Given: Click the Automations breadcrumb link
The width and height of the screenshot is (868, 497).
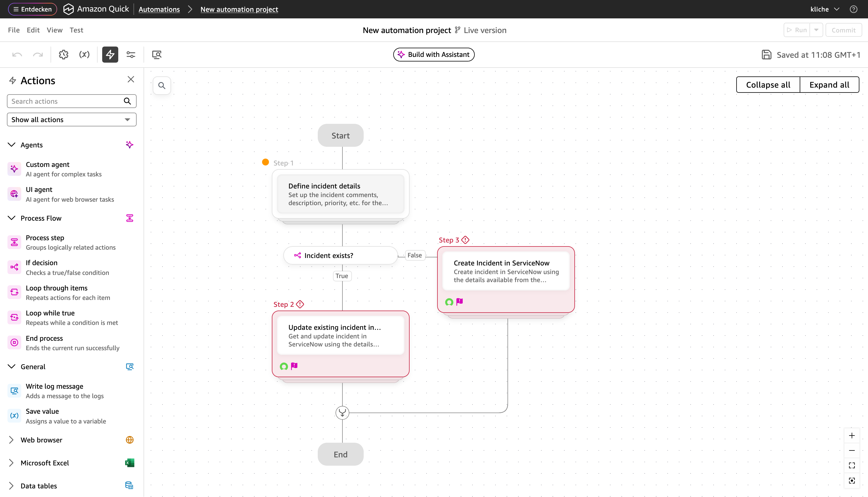Looking at the screenshot, I should click(x=159, y=9).
